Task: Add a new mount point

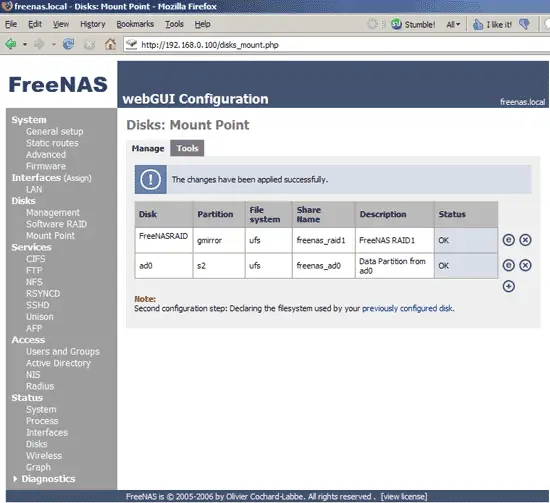Action: click(509, 286)
